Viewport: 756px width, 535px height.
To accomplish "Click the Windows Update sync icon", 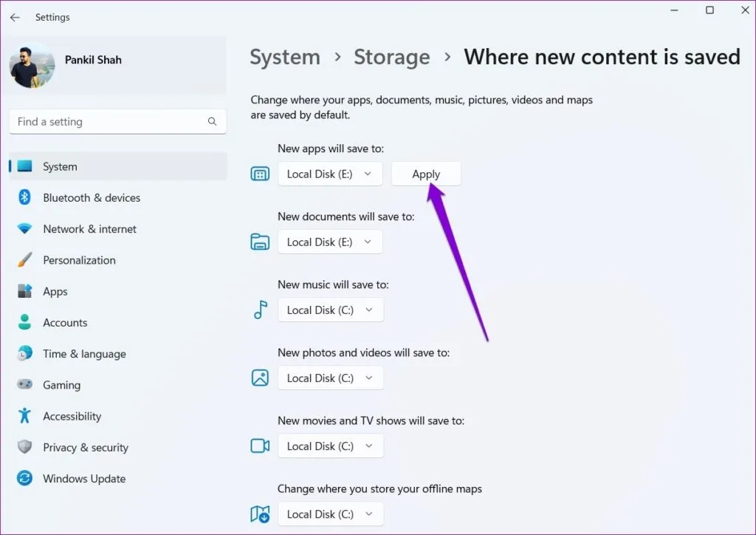I will tap(25, 478).
